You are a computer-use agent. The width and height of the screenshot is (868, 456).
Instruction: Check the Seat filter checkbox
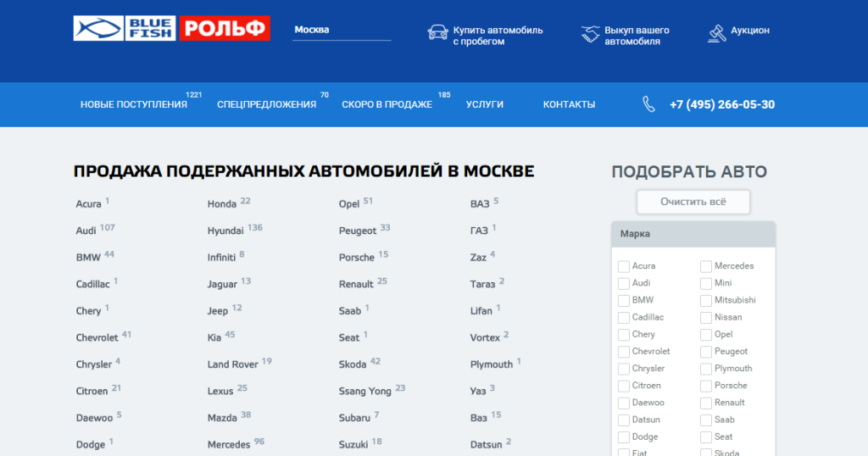click(x=706, y=437)
